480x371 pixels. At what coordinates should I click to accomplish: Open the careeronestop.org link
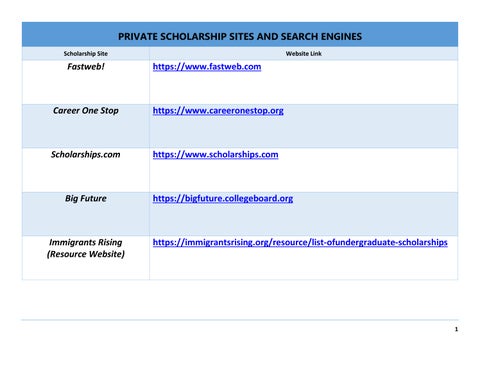[x=218, y=111]
